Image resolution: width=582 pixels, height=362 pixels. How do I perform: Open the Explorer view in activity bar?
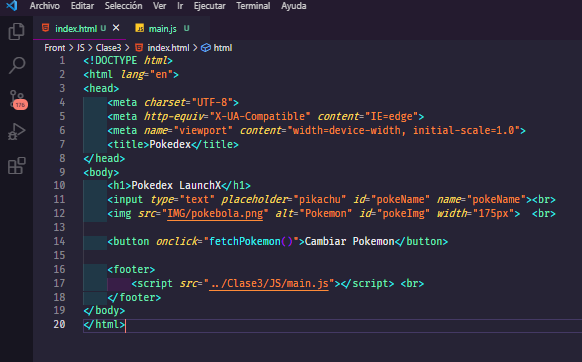[x=16, y=32]
